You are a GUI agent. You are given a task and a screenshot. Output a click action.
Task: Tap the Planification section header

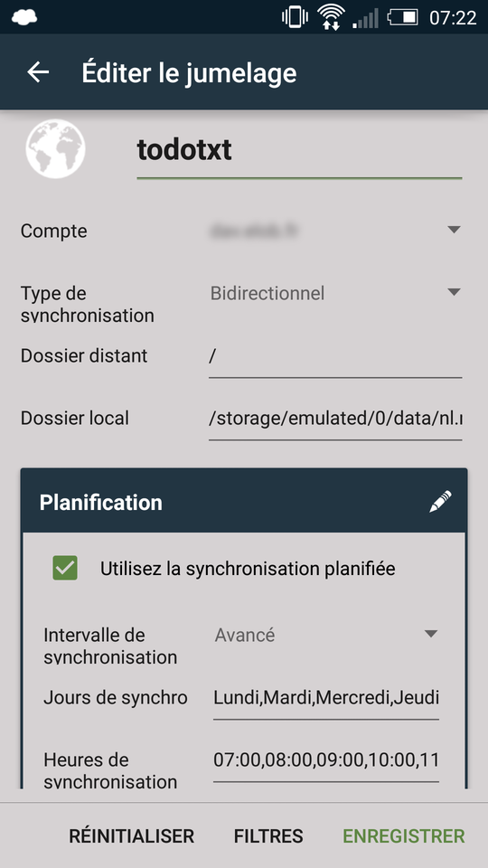[244, 502]
